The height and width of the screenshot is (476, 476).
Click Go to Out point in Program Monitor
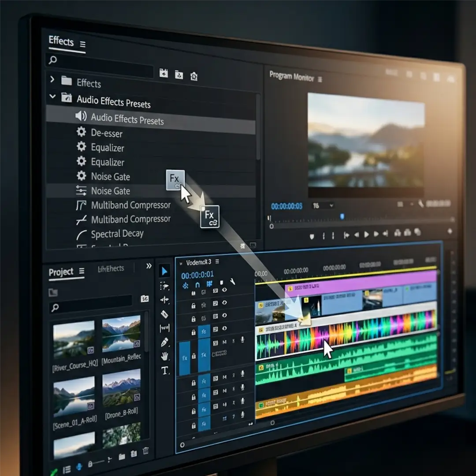pyautogui.click(x=386, y=233)
